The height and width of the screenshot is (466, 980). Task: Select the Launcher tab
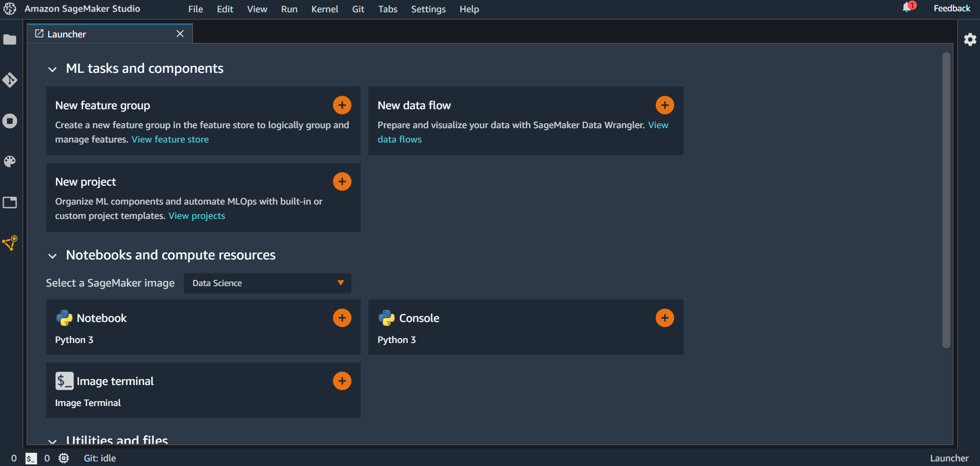click(110, 34)
